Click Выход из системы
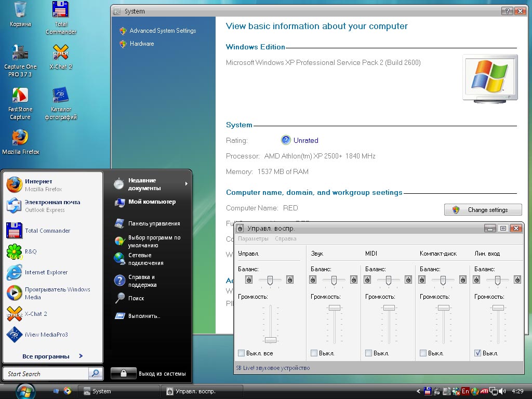Image resolution: width=532 pixels, height=399 pixels. pos(162,374)
